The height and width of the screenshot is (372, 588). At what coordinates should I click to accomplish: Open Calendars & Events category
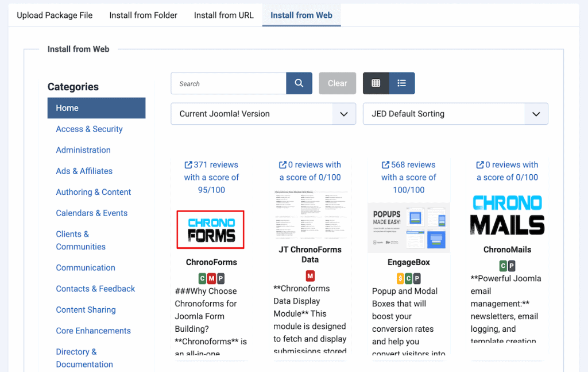(x=92, y=213)
